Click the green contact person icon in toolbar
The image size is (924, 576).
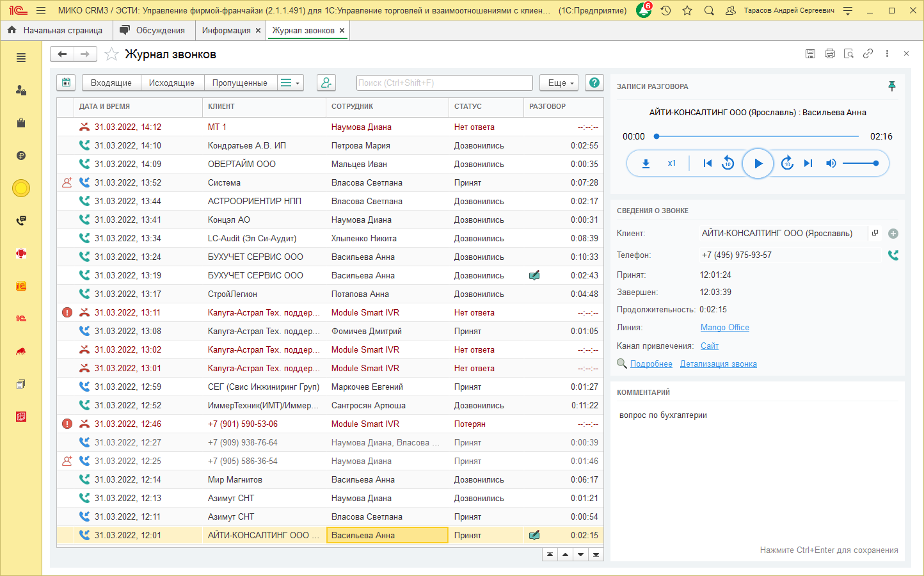click(326, 83)
